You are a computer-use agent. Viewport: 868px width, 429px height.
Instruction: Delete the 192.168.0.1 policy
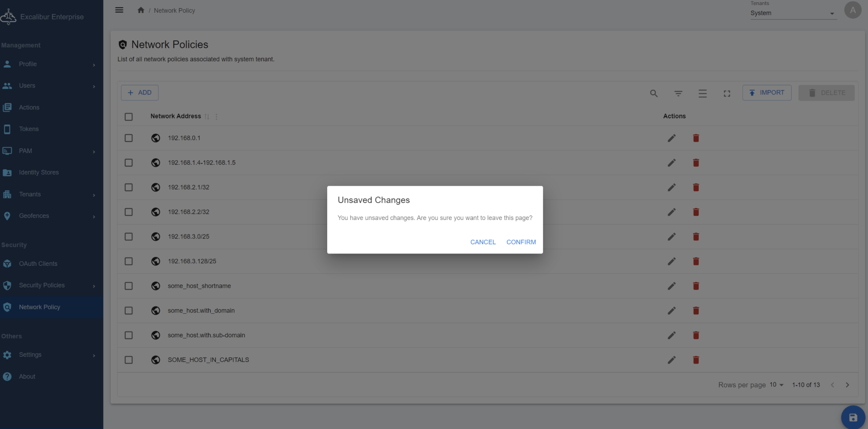696,138
